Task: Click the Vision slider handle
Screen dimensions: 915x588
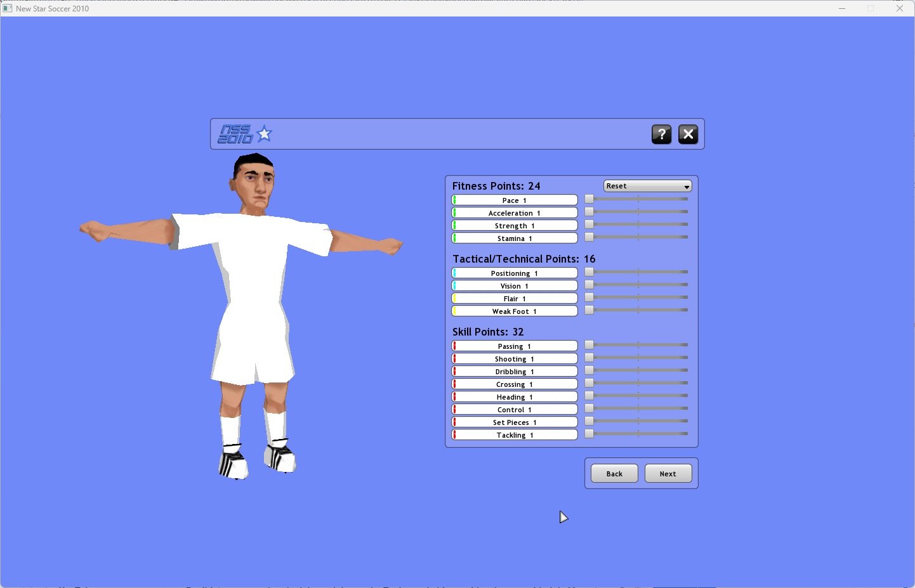Action: 589,285
